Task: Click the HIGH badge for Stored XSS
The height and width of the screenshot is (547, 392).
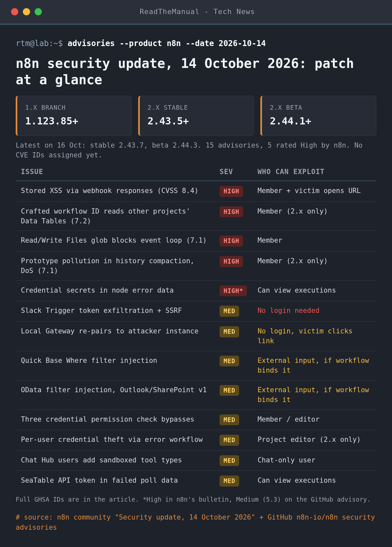Action: click(x=231, y=191)
